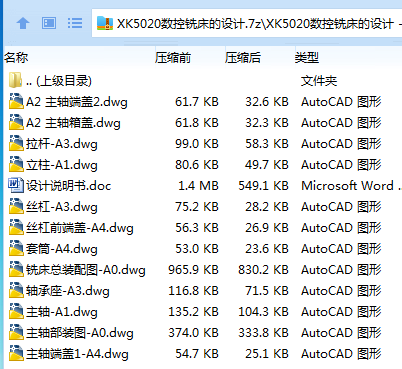Select file name A2 主轴端盖2.dwg
This screenshot has height=369, width=402.
click(x=77, y=102)
